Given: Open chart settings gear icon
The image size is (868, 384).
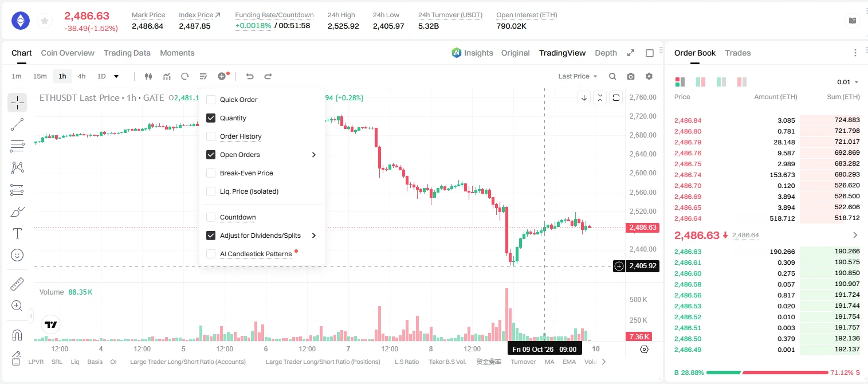Looking at the screenshot, I should pos(649,76).
